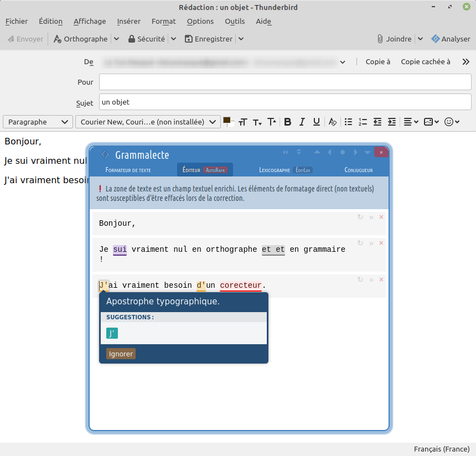Click the Grammalecte horizontal resize arrows
The image size is (476, 456).
[286, 152]
